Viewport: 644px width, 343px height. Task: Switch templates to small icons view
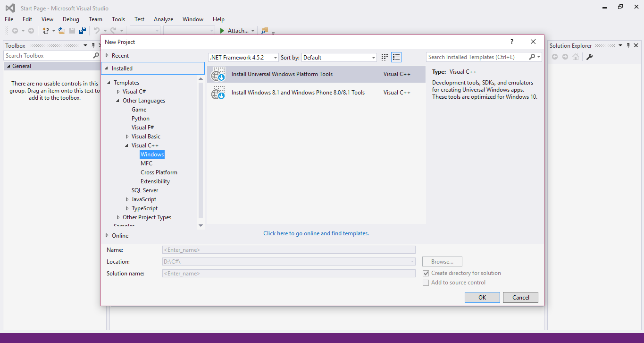pyautogui.click(x=385, y=57)
